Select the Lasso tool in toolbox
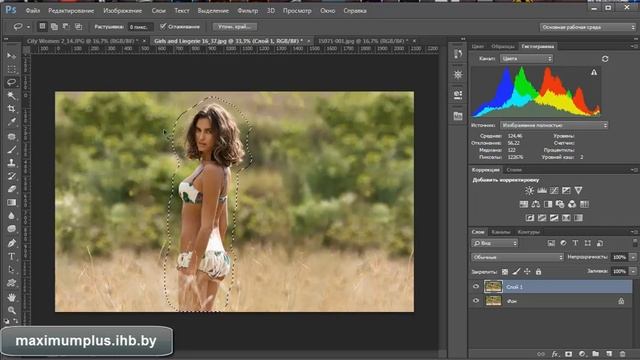Viewport: 640px width, 360px height. point(11,82)
